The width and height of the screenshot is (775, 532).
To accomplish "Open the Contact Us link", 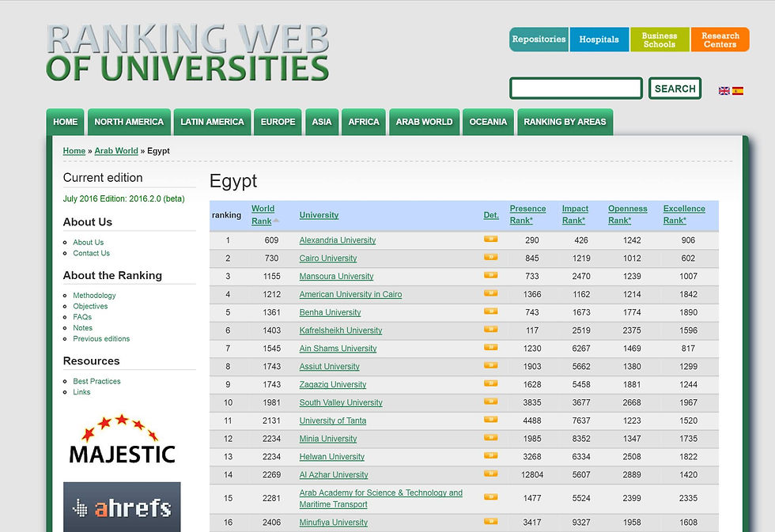I will tap(92, 253).
